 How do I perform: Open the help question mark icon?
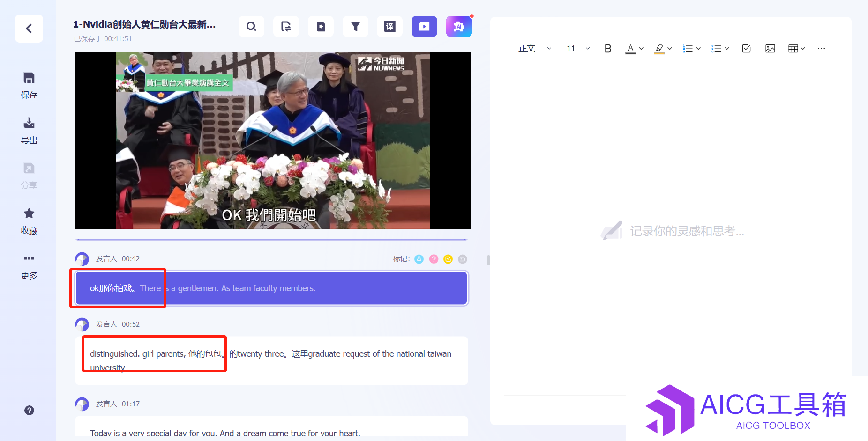pos(29,411)
